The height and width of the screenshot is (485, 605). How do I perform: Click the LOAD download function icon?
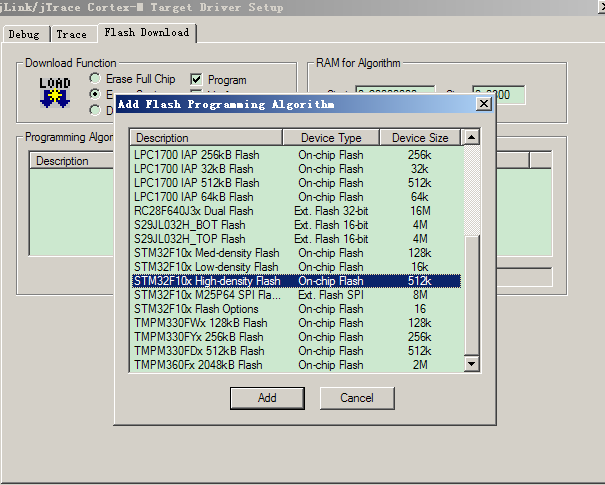tap(54, 91)
